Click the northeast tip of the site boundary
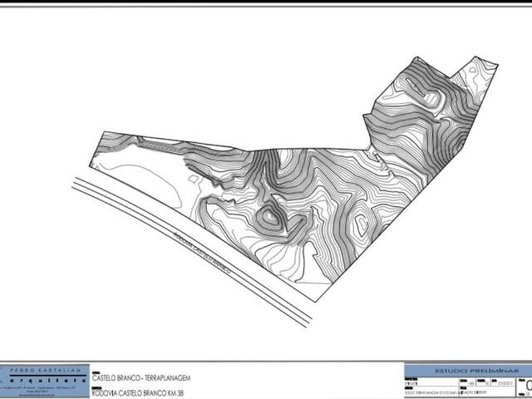 point(496,64)
